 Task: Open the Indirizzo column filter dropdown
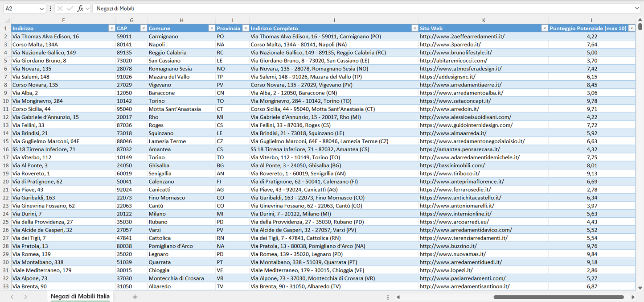111,28
